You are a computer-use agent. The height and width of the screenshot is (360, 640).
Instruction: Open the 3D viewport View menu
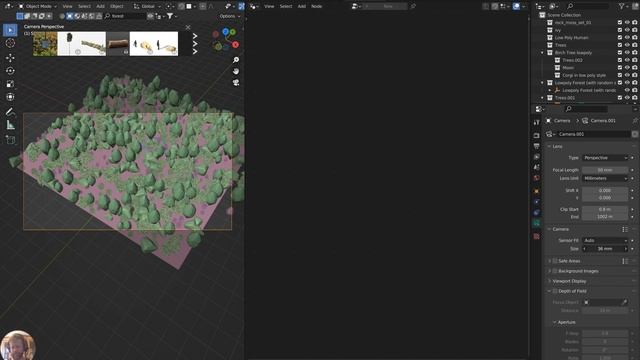[67, 6]
